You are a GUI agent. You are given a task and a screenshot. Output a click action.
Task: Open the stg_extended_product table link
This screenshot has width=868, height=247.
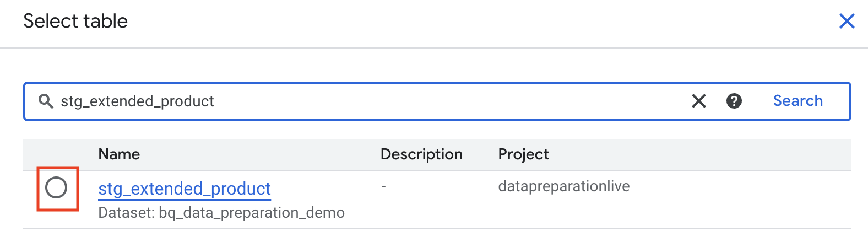185,189
